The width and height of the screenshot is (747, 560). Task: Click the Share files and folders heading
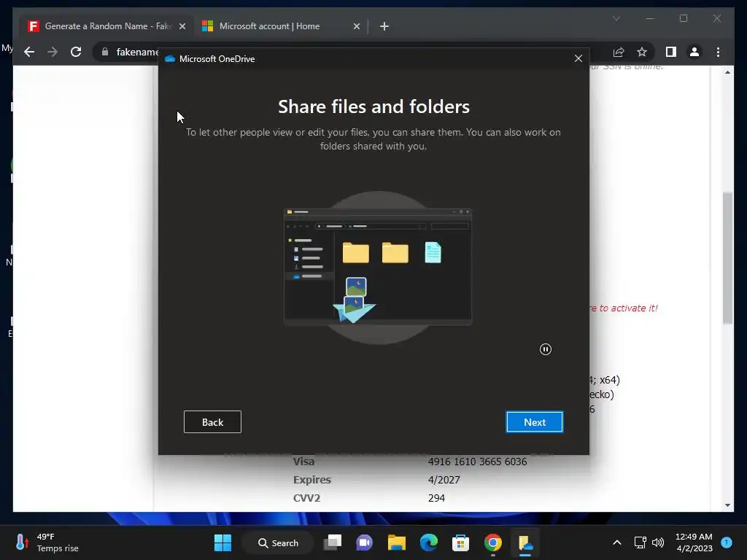point(374,106)
